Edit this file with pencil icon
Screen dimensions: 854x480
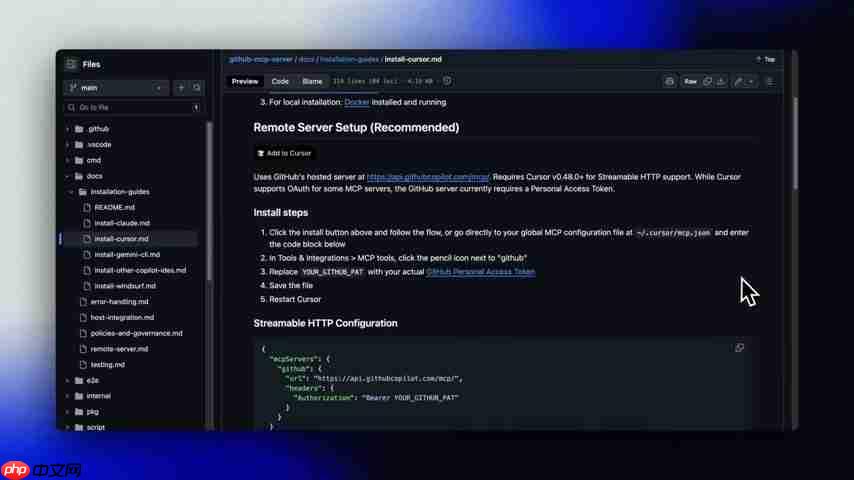738,82
